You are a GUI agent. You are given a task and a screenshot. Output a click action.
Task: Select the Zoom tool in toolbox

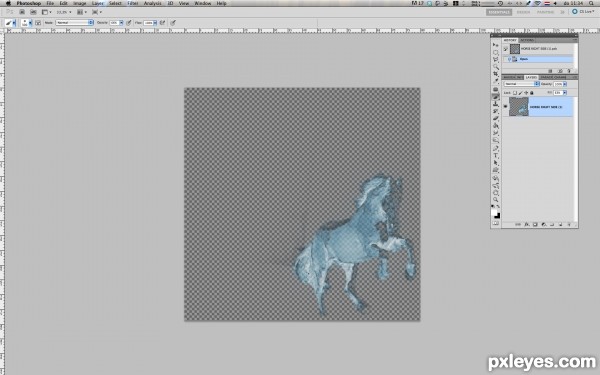coord(496,199)
